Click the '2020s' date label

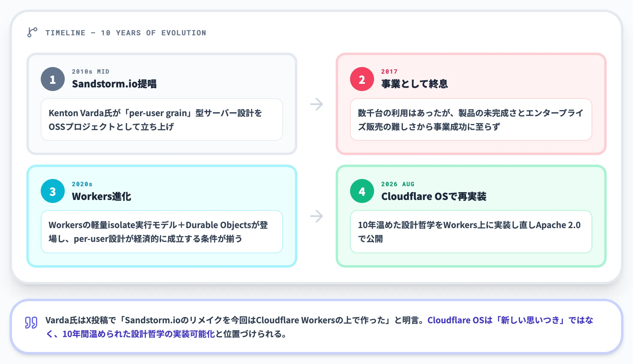point(82,184)
